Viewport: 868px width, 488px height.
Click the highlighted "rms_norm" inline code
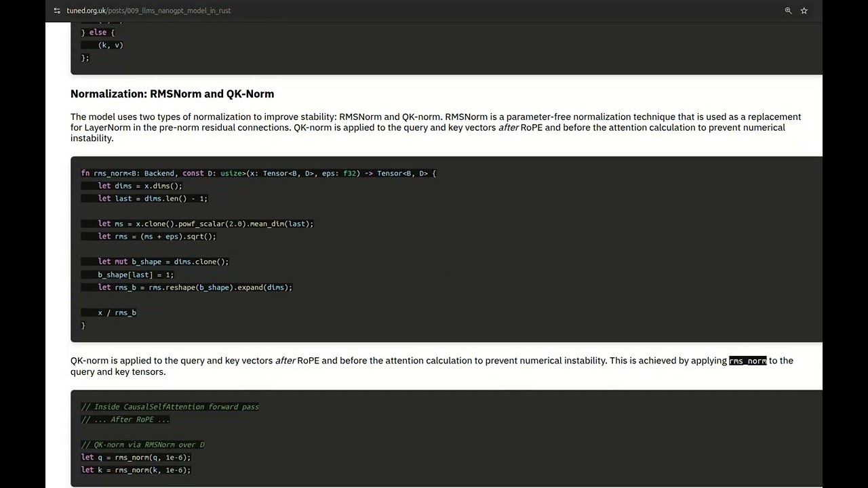click(747, 361)
